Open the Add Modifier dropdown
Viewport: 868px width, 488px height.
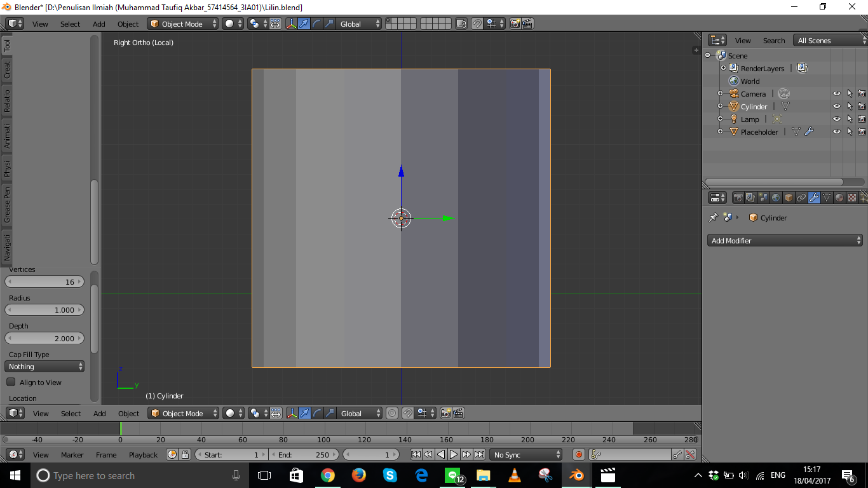point(785,240)
